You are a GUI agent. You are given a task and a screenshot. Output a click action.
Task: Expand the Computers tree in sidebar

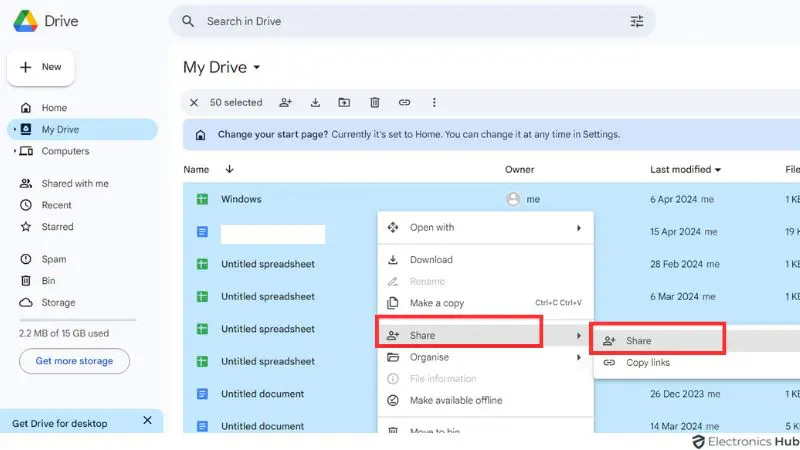click(x=14, y=151)
